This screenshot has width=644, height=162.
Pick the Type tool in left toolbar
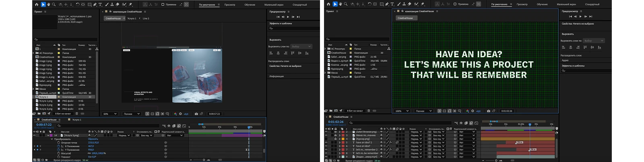(x=100, y=4)
